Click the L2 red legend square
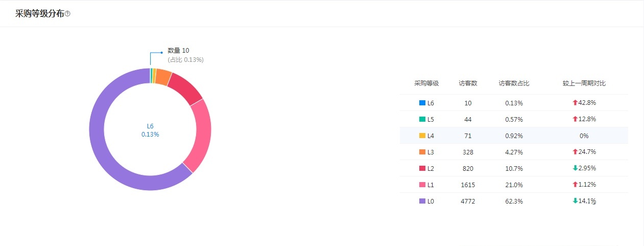Image resolution: width=644 pixels, height=246 pixels. (422, 168)
